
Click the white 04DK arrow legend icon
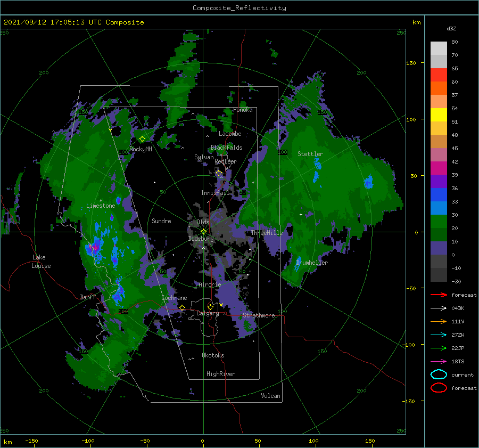pyautogui.click(x=439, y=308)
